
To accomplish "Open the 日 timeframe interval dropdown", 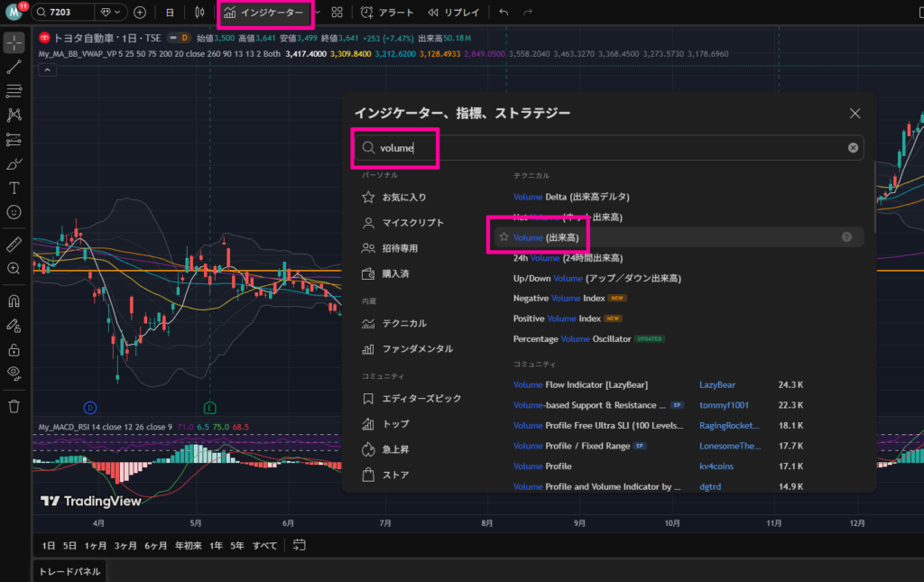I will 171,13.
